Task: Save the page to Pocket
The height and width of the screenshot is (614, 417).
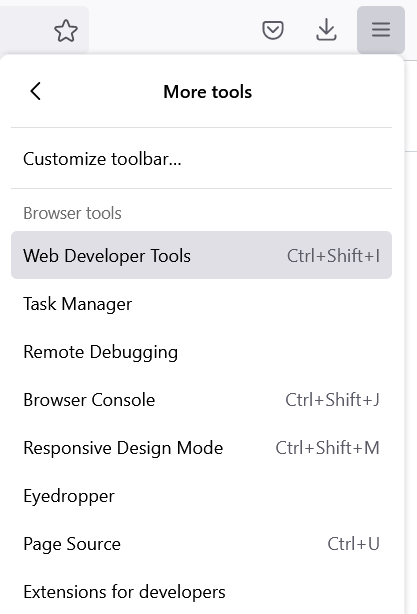Action: (273, 30)
